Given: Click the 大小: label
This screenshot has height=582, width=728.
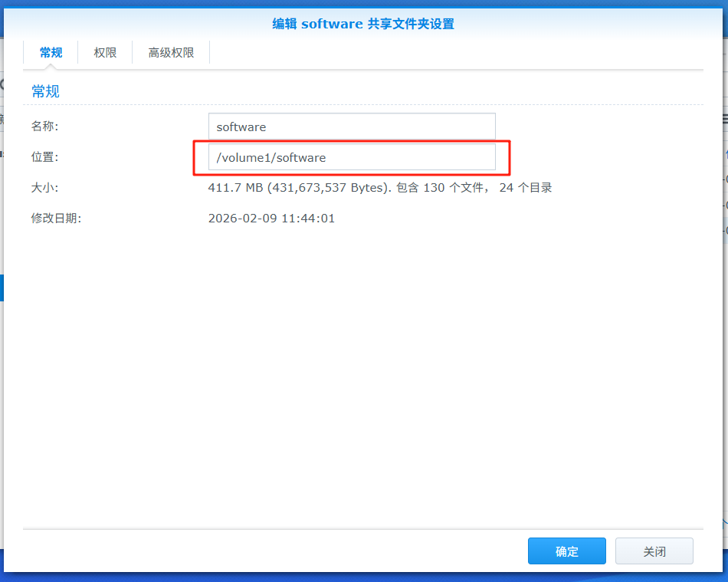Looking at the screenshot, I should [x=44, y=188].
